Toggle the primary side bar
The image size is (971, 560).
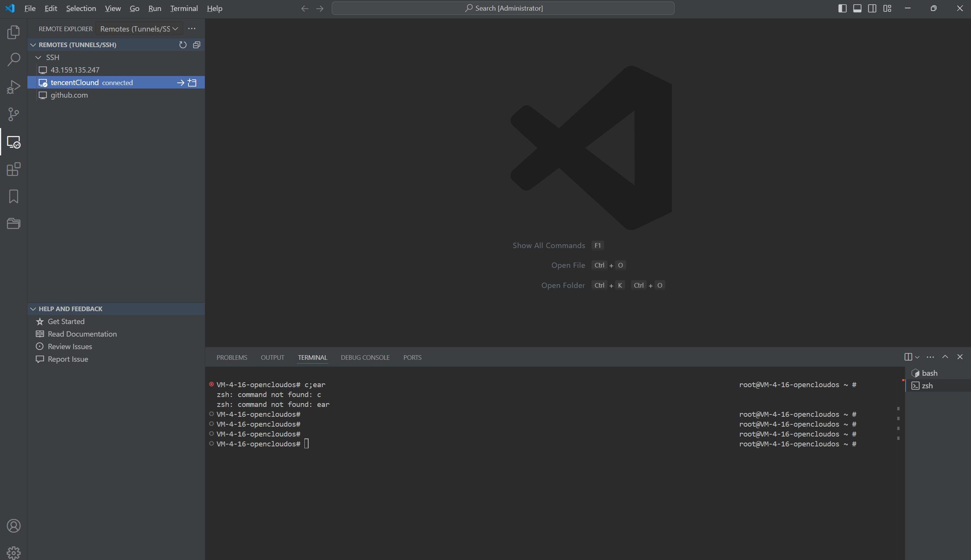(842, 8)
